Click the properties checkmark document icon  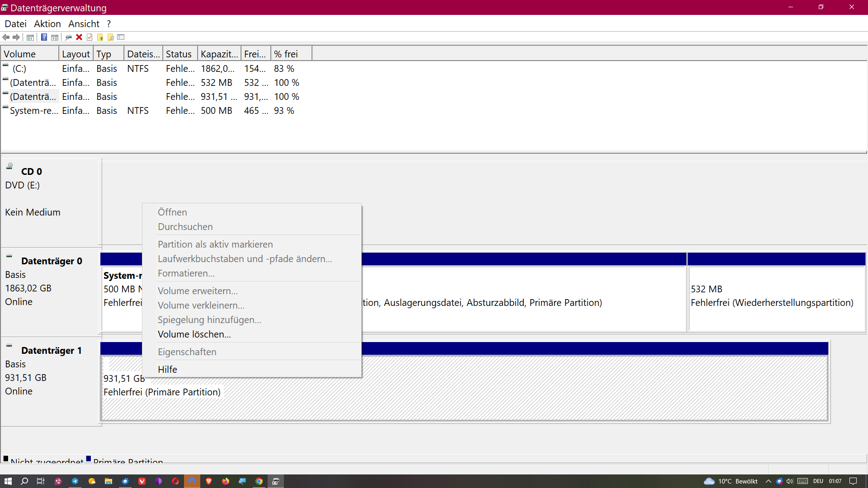click(x=90, y=37)
